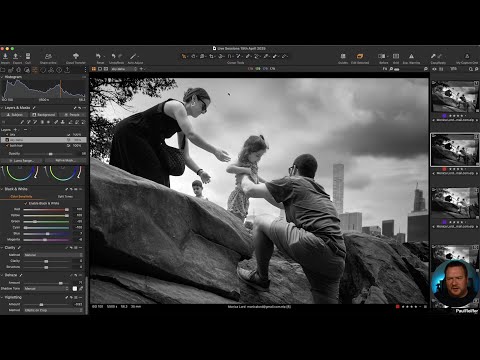Viewport: 480px width, 360px height.
Task: Click the Refine Mask button
Action: (x=65, y=161)
